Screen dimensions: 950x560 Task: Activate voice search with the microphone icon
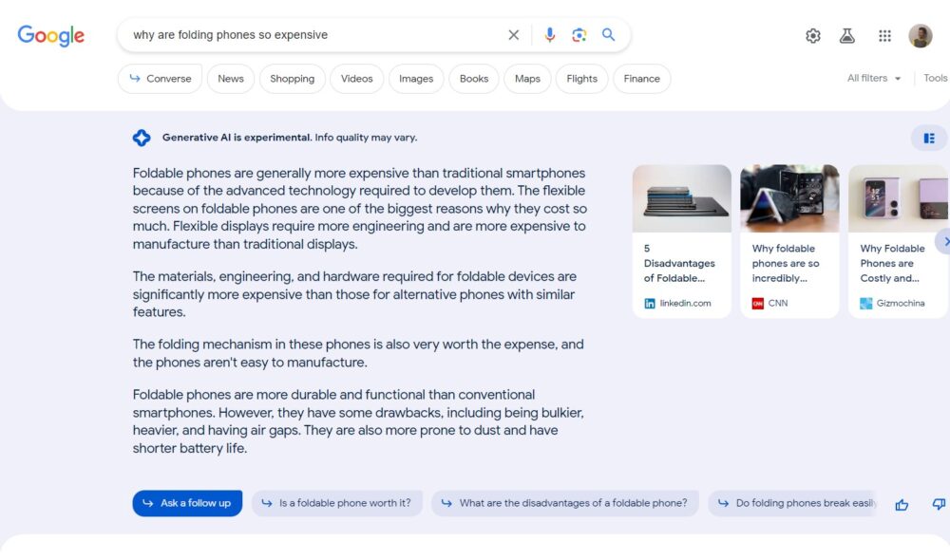pos(549,34)
